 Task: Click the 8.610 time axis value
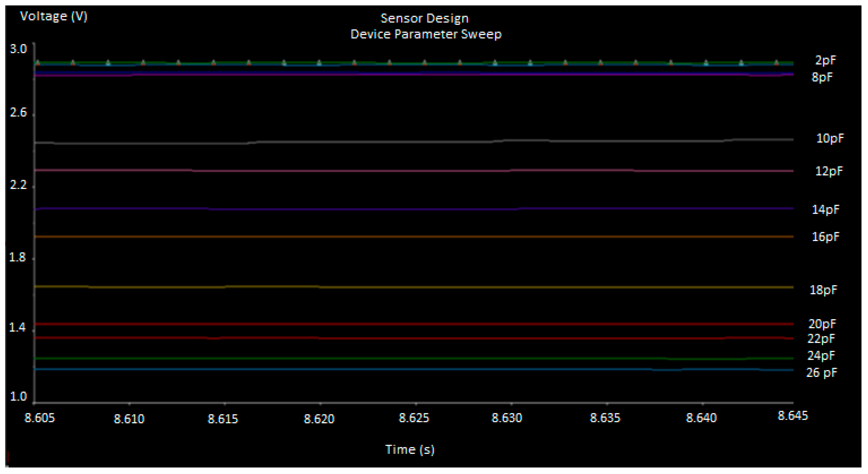129,419
